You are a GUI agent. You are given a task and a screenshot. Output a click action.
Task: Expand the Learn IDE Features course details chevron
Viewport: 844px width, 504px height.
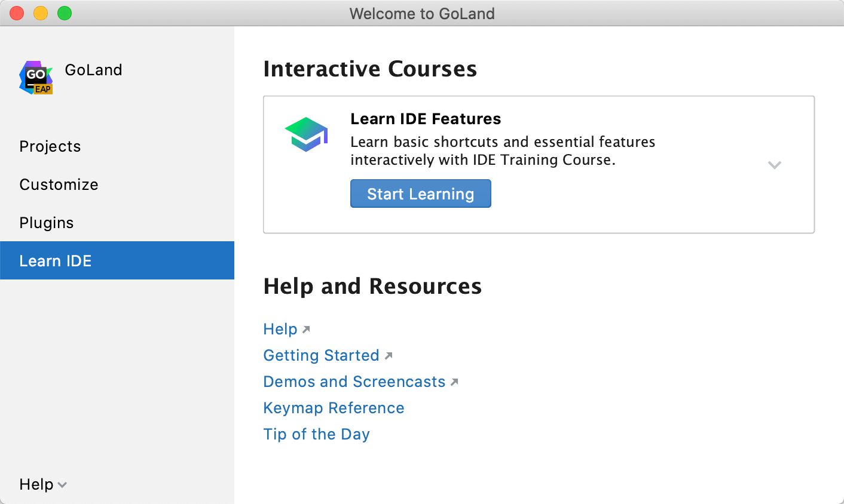coord(775,165)
